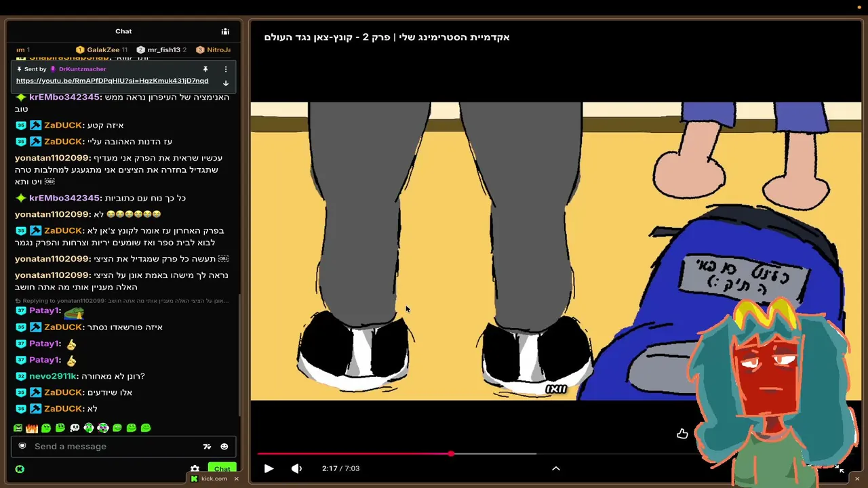This screenshot has height=488, width=868.
Task: Select NitroJa in the gift leaderboard
Action: click(x=214, y=50)
